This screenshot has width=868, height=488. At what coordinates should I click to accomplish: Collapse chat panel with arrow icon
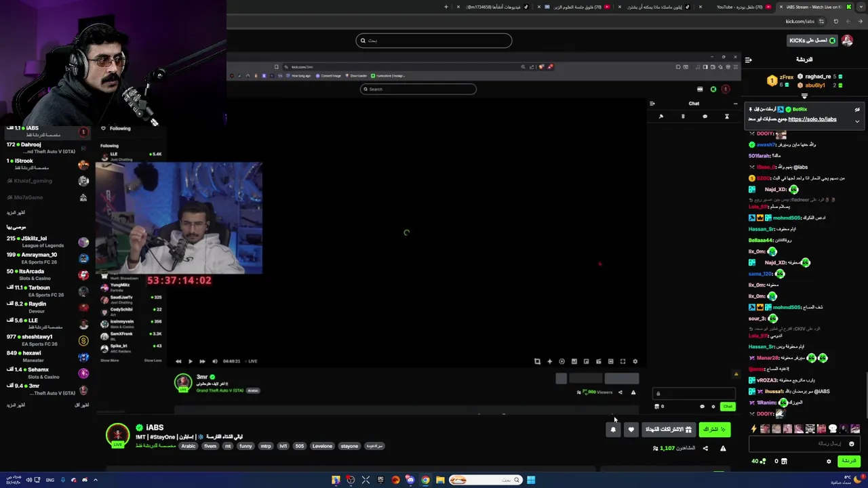coord(748,60)
